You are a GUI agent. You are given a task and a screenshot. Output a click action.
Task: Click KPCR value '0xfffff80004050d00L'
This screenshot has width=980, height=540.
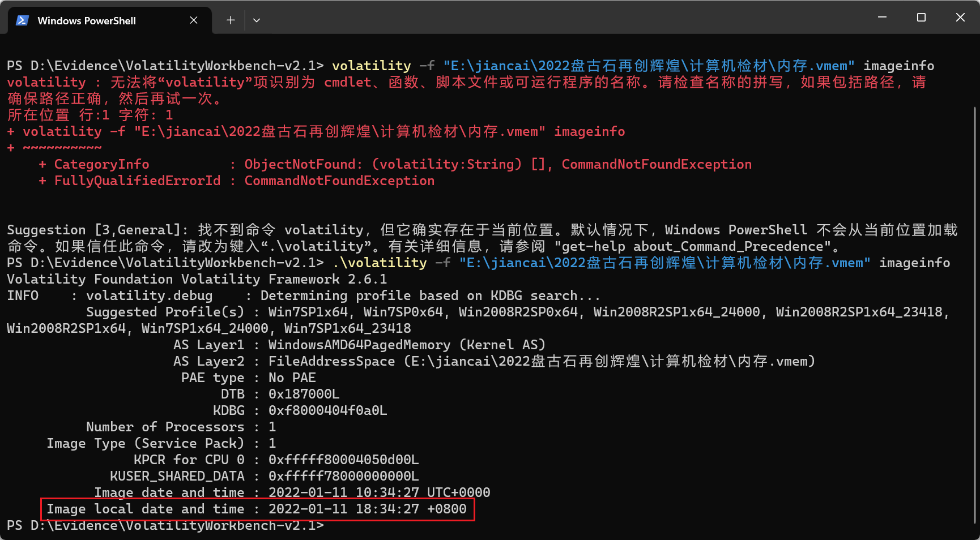pos(343,460)
